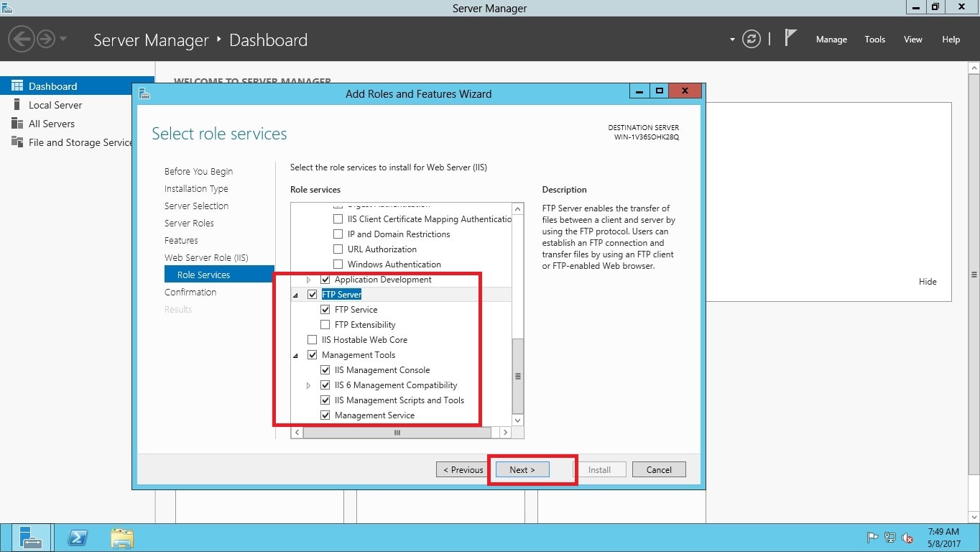This screenshot has width=980, height=552.
Task: Uncheck Application Development checkbox
Action: (x=325, y=280)
